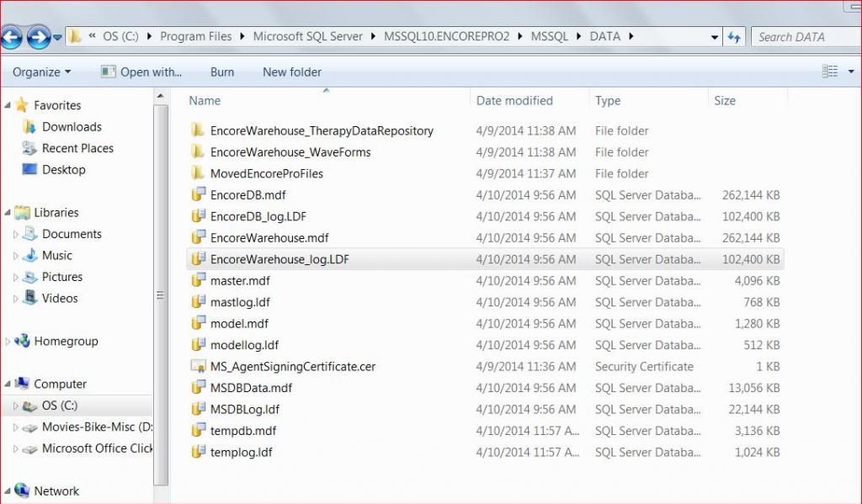
Task: Click the Downloads folder icon
Action: (x=29, y=126)
